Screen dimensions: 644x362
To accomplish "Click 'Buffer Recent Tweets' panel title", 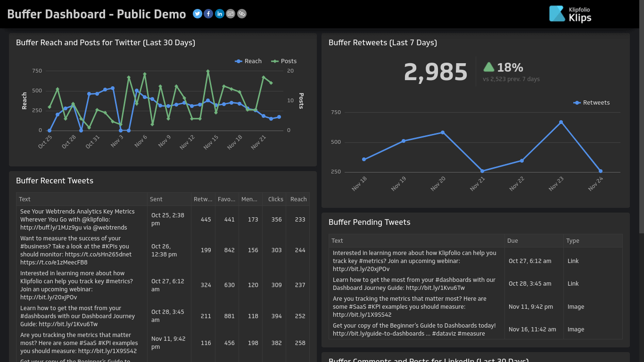I will pos(55,181).
